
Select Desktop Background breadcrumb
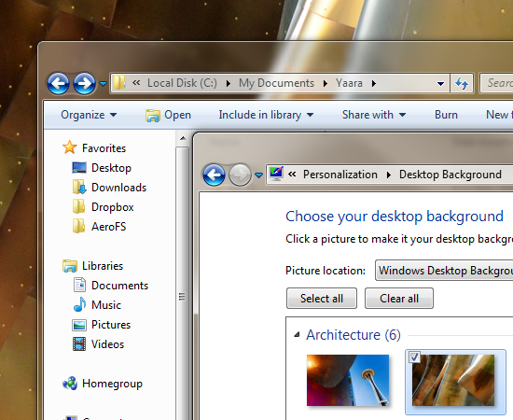click(x=451, y=175)
